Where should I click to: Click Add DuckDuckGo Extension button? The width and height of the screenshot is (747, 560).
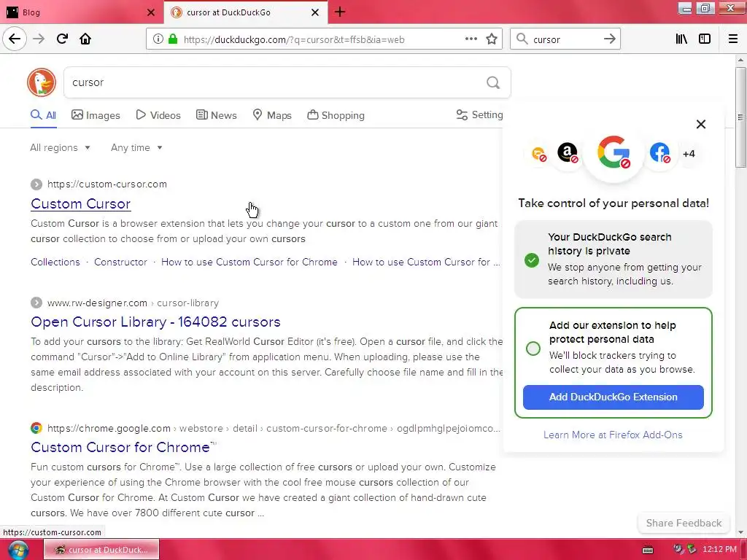pos(613,397)
